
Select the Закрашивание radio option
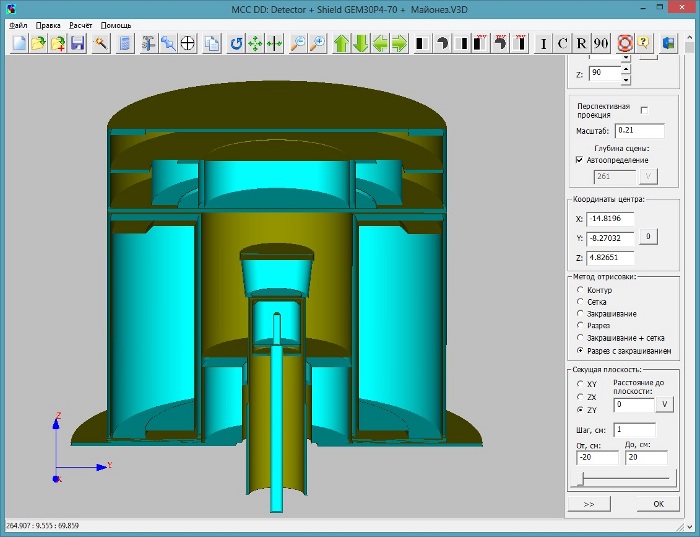point(580,313)
